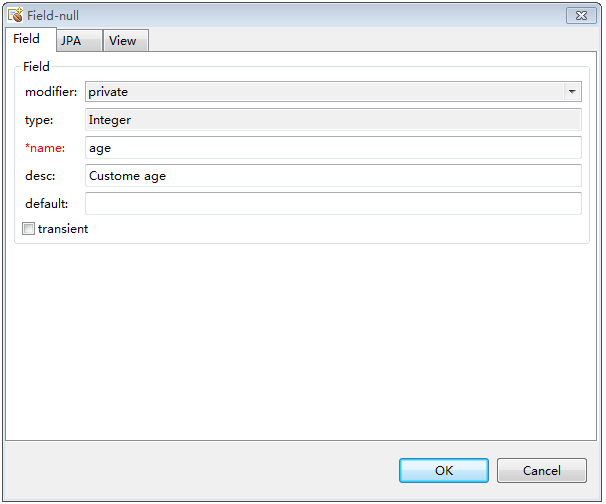Click the type: label
This screenshot has height=504, width=606.
pyautogui.click(x=40, y=120)
